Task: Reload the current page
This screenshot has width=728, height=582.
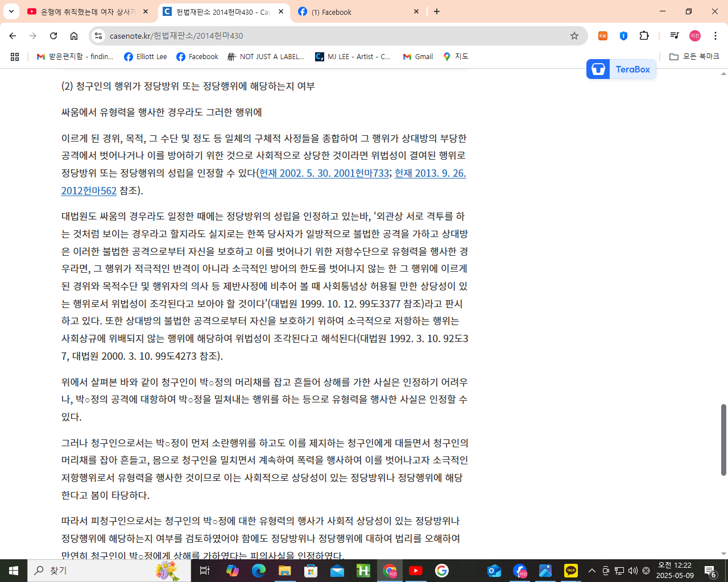Action: [x=53, y=36]
